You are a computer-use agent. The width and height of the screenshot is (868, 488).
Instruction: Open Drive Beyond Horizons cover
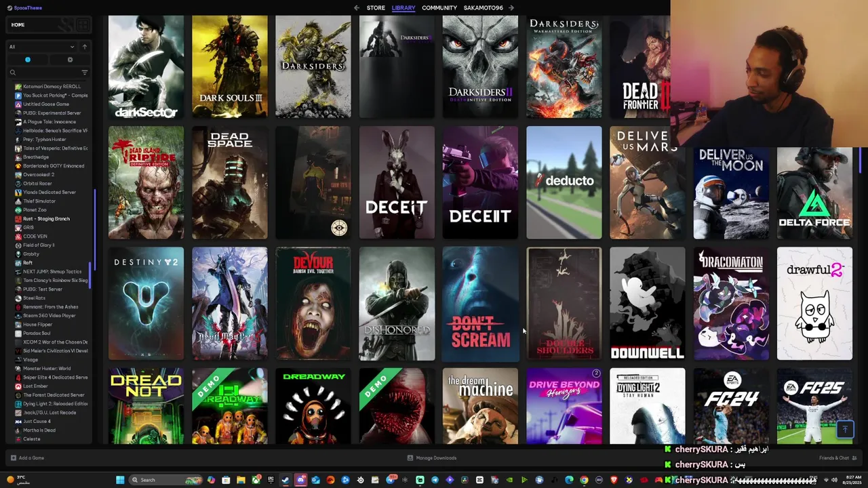click(x=564, y=406)
